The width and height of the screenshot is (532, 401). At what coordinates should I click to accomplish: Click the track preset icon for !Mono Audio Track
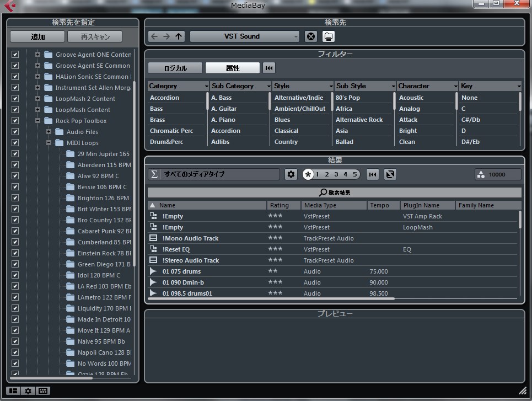click(153, 238)
